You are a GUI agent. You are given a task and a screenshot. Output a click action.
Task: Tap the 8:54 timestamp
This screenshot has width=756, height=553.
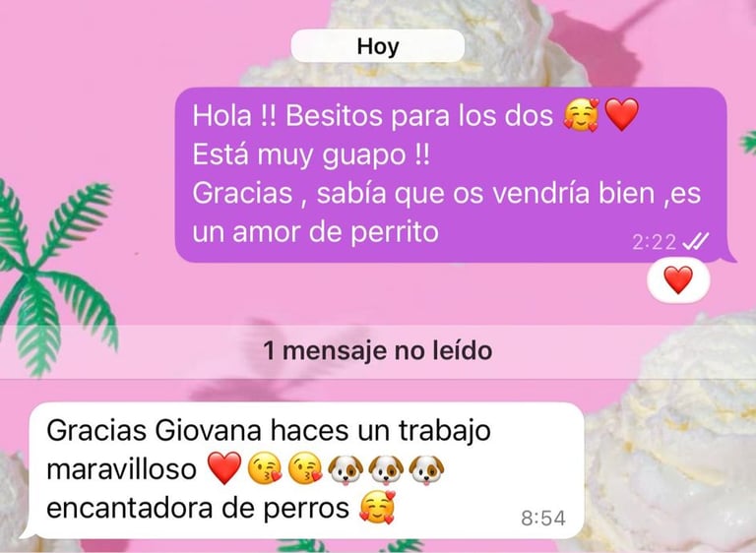[543, 519]
